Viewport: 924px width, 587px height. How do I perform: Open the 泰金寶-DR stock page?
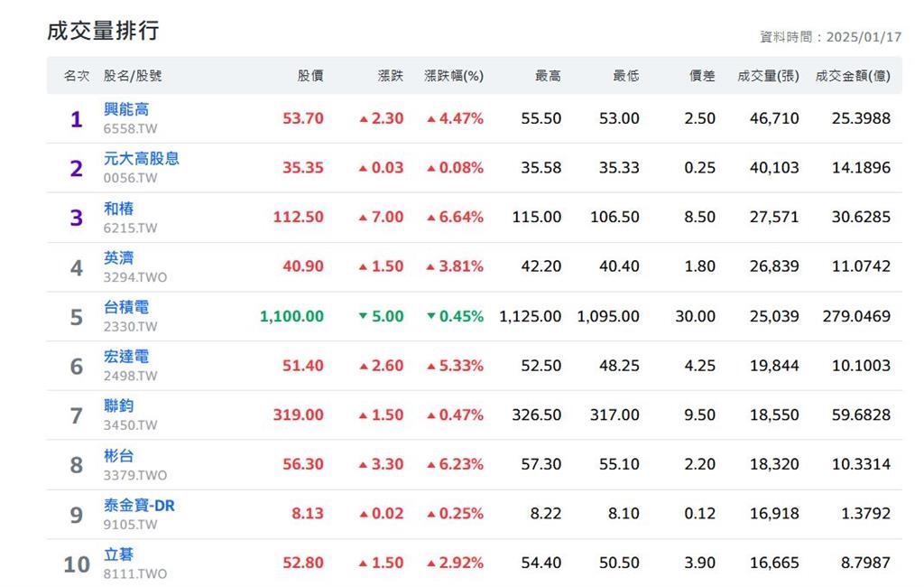tap(139, 506)
